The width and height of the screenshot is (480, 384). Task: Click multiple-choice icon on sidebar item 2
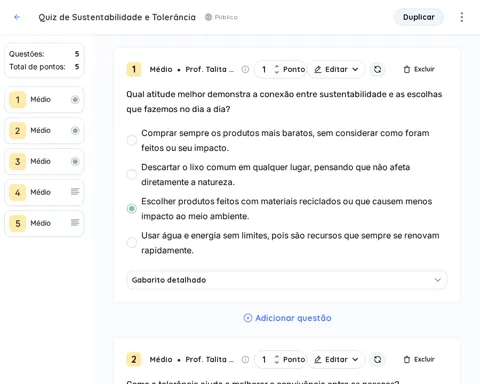pos(75,130)
